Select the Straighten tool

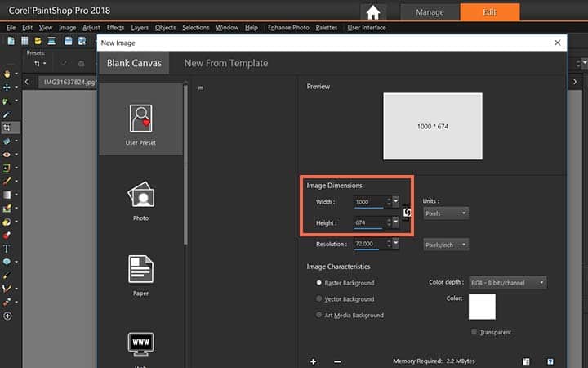(7, 141)
